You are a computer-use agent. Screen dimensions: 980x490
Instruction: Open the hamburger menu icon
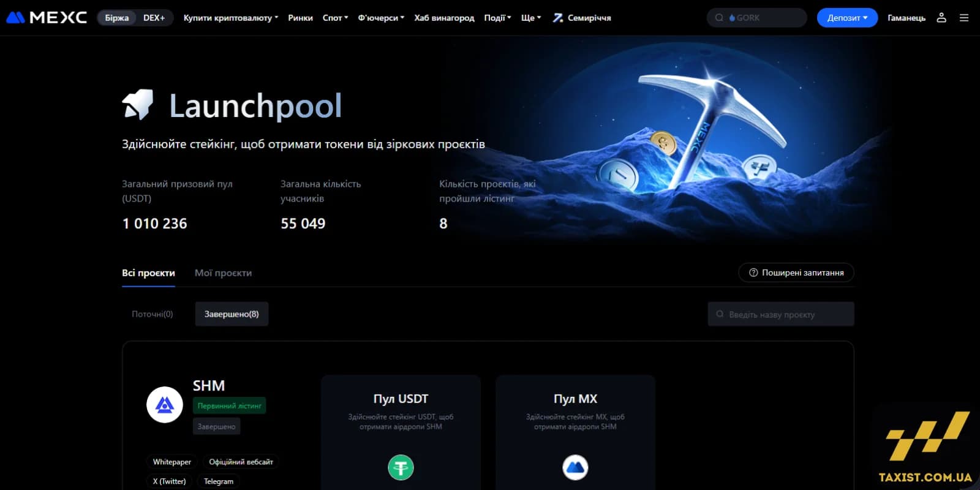tap(964, 18)
